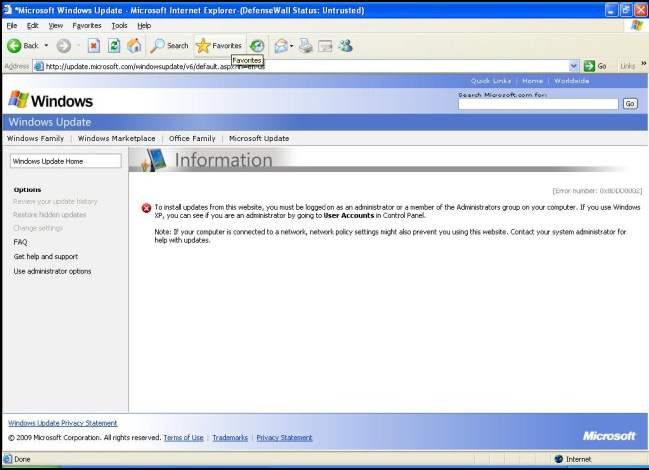Click the green Go button beside address bar

[595, 66]
